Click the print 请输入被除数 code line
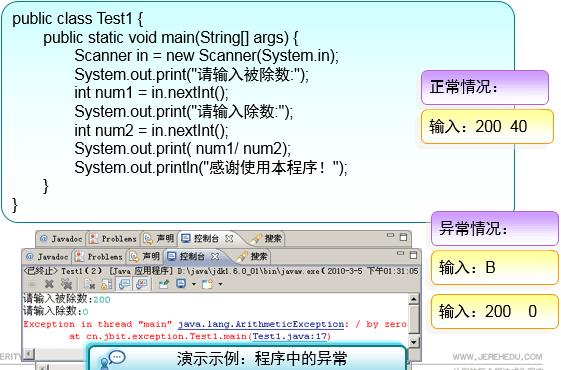The height and width of the screenshot is (370, 561). (191, 75)
